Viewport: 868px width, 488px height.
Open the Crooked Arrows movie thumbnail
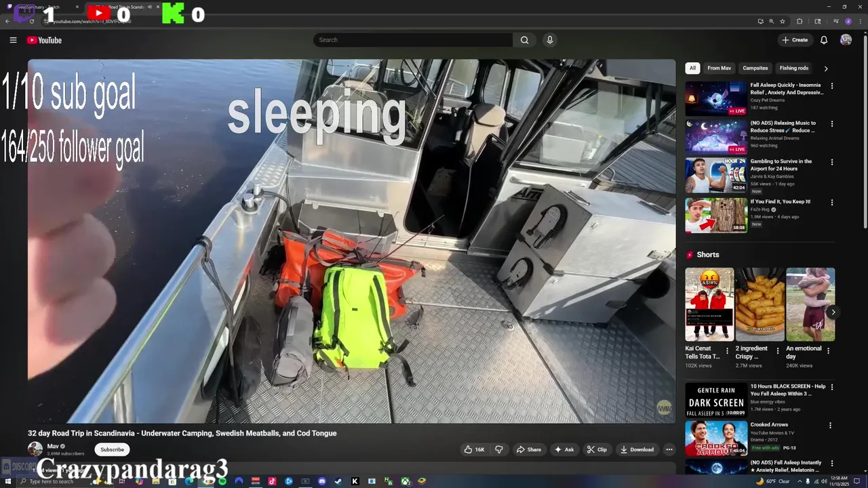click(x=716, y=439)
